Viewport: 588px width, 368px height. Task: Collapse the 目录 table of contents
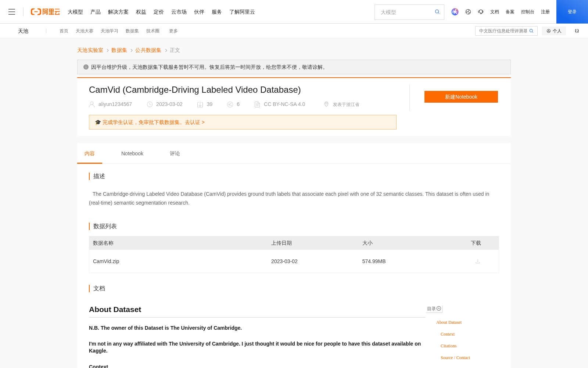click(439, 308)
